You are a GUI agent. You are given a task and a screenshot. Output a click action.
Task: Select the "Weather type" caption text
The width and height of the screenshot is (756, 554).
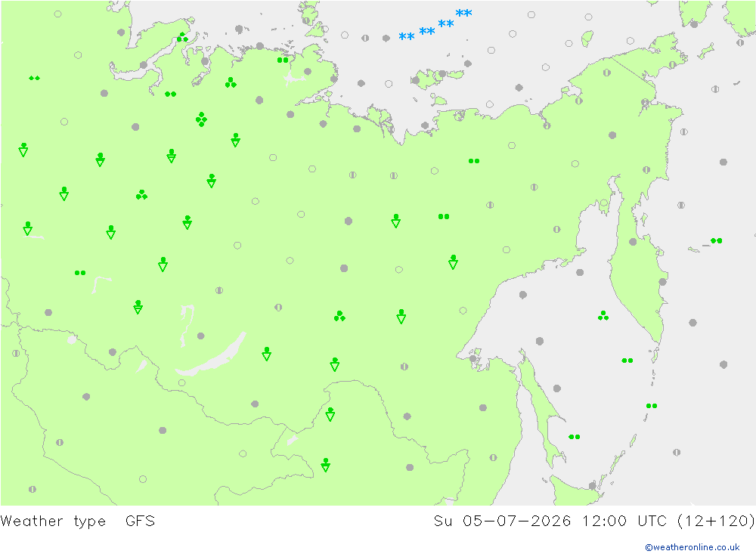coord(53,522)
